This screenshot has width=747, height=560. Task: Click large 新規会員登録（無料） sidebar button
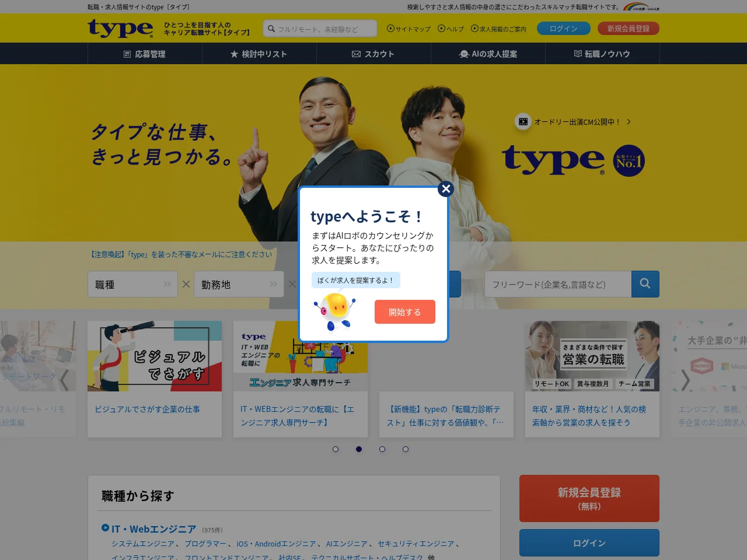pos(589,498)
